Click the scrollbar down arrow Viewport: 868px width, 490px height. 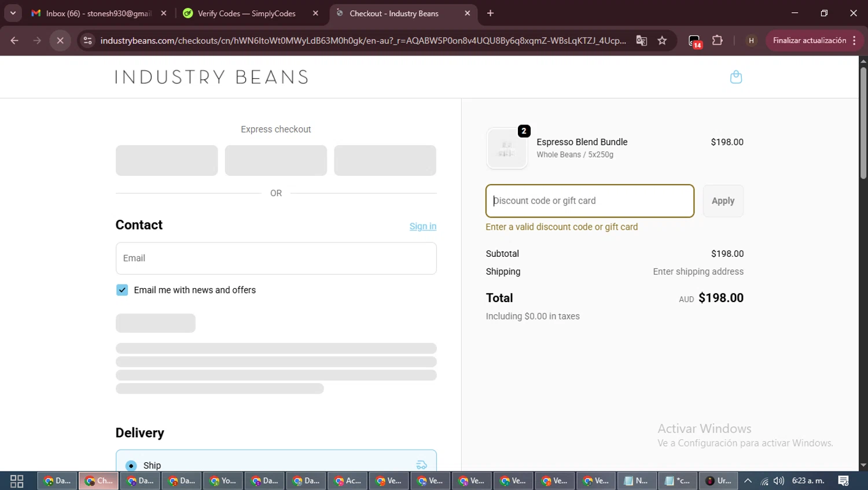pos(863,465)
